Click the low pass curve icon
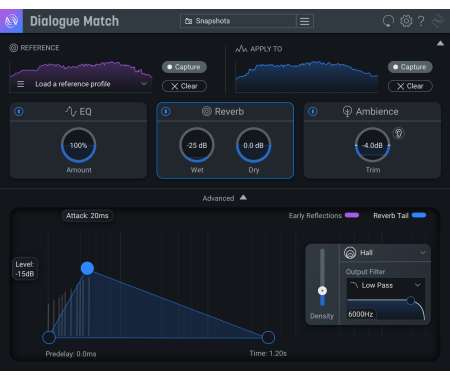Image resolution: width=450 pixels, height=380 pixels. [355, 285]
